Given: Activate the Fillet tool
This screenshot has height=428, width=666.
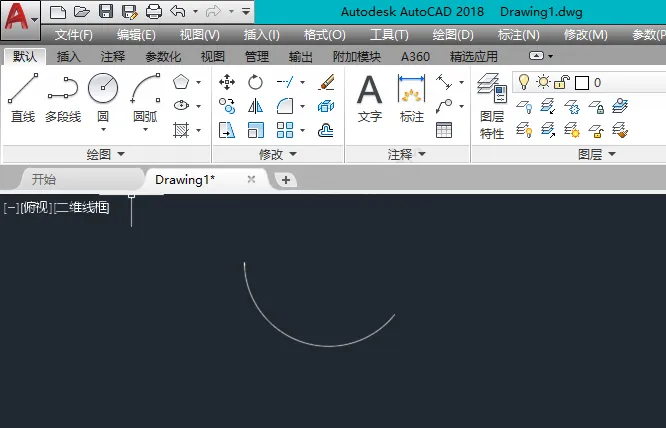Looking at the screenshot, I should click(x=285, y=106).
